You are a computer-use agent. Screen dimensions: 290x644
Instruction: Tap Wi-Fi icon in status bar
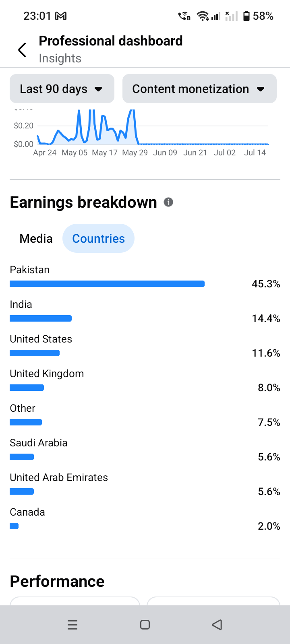point(203,16)
